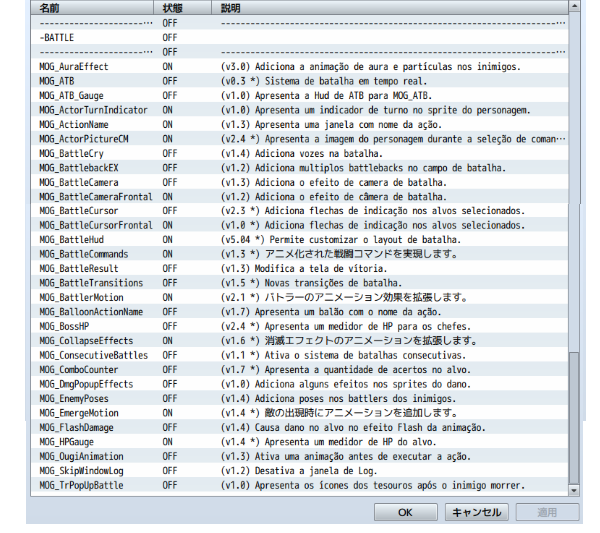Click ON status of MOG_BattleHud
The width and height of the screenshot is (600, 533).
167,240
